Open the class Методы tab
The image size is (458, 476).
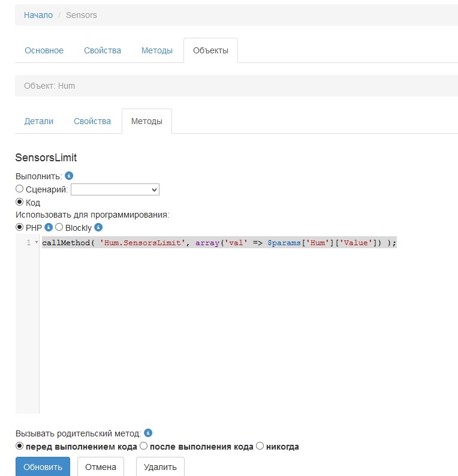pos(157,50)
